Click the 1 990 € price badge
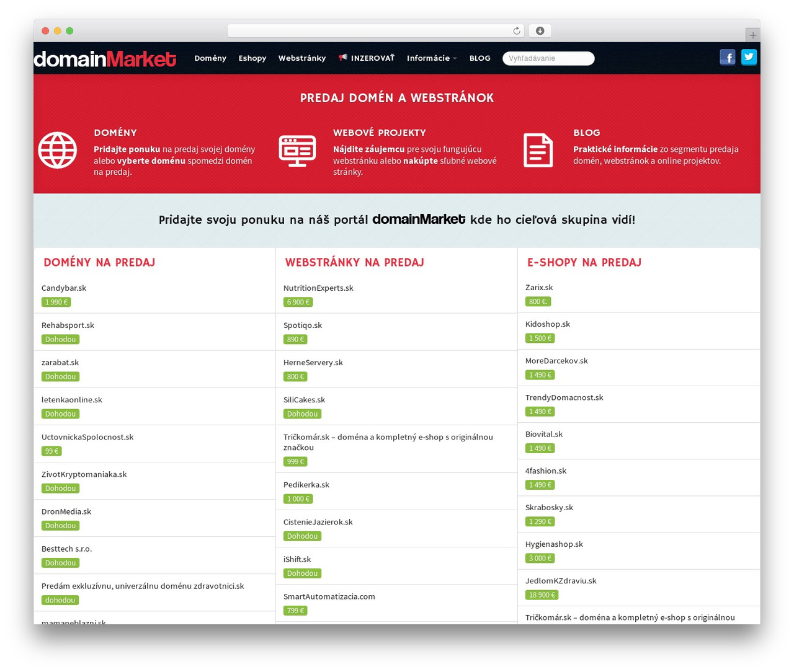This screenshot has width=794, height=672. coord(56,303)
